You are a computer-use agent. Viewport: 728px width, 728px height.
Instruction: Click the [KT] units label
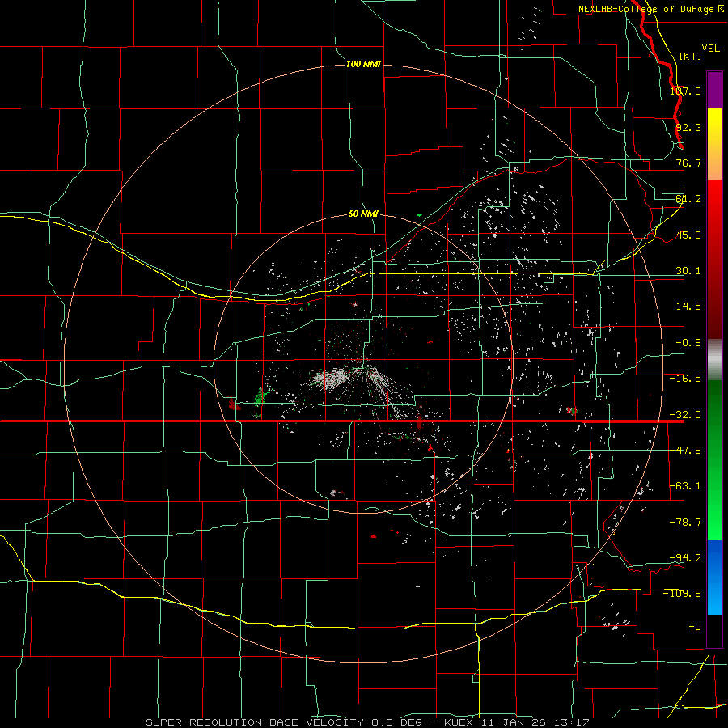[x=691, y=56]
